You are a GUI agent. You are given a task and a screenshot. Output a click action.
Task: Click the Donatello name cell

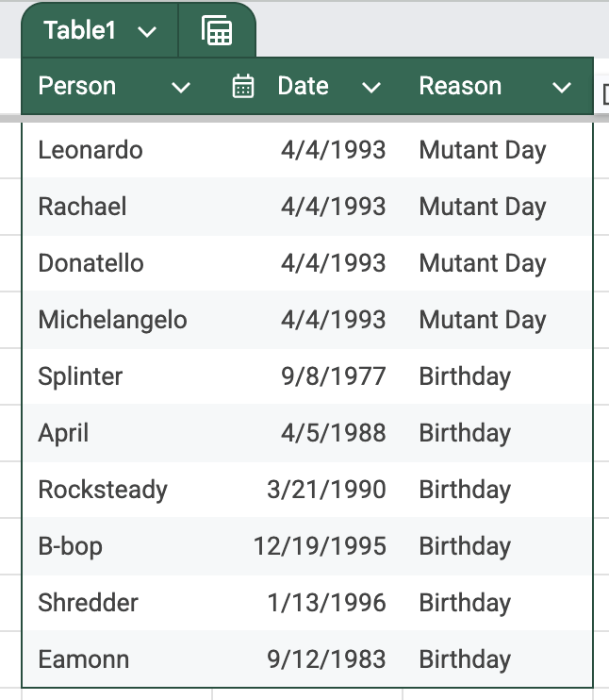91,263
